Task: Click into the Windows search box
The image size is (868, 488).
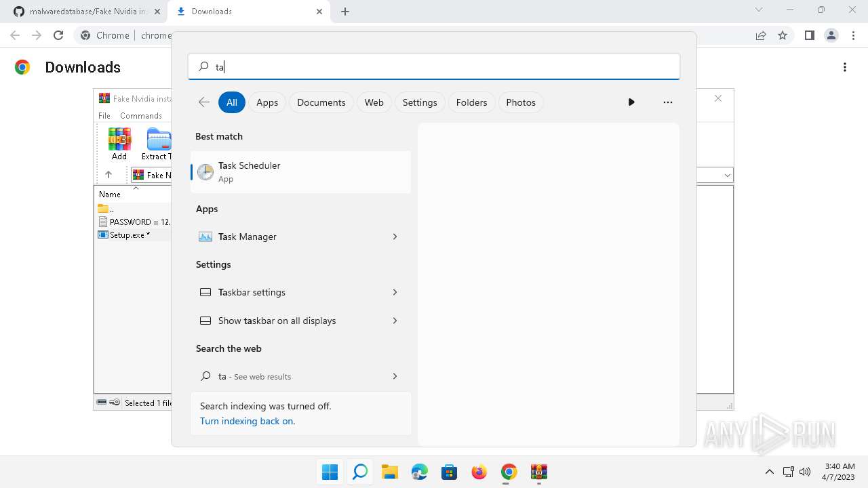Action: [x=434, y=66]
